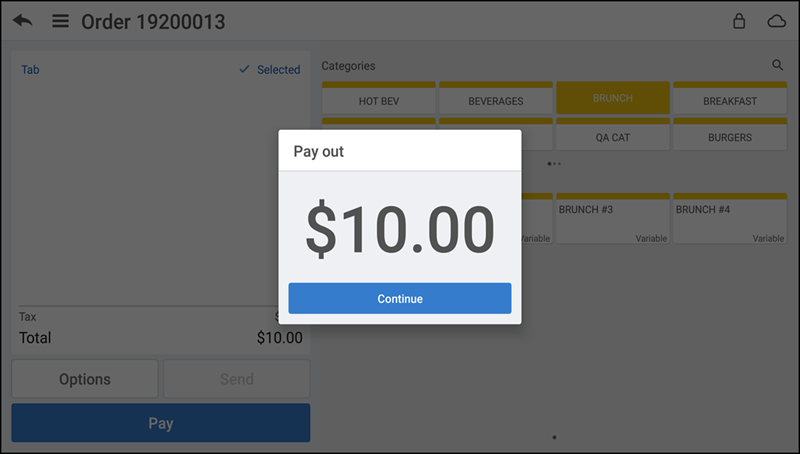
Task: Click the category page indicator dots
Action: (554, 164)
